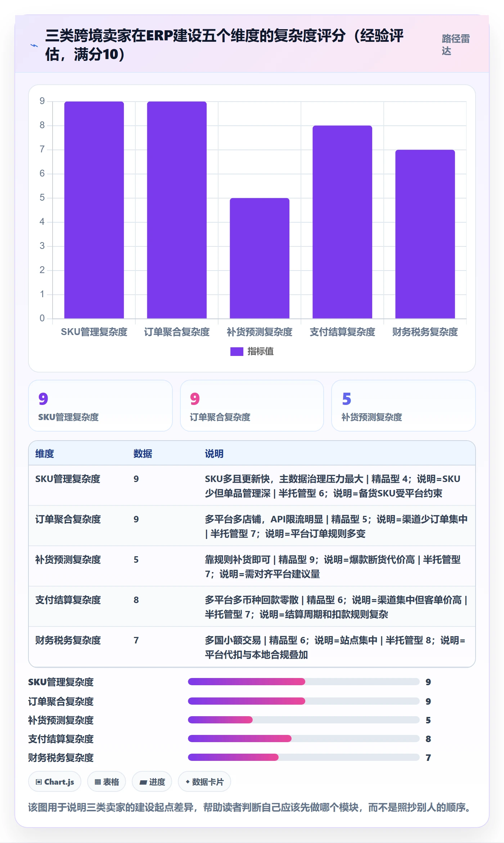Click the 订单聚合复杂度 bar in the chart
504x843 pixels.
click(x=177, y=210)
